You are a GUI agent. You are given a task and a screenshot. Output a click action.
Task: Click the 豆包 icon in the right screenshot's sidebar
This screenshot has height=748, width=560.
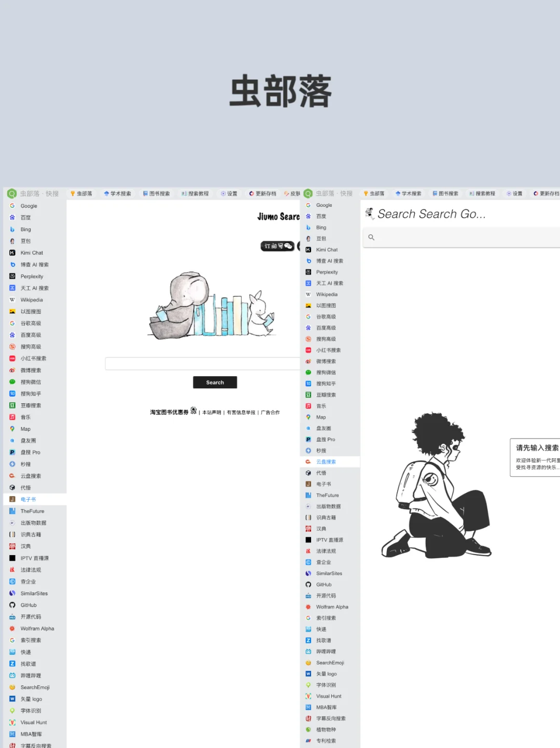click(x=308, y=238)
